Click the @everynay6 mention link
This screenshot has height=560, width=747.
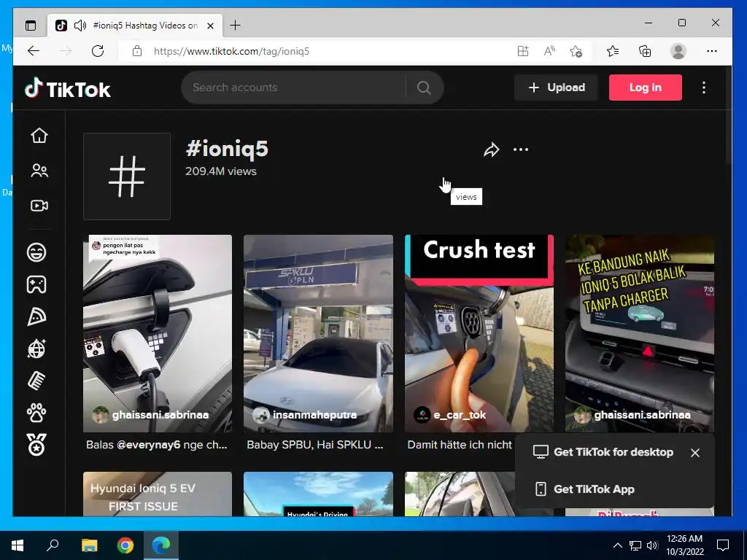click(x=149, y=445)
